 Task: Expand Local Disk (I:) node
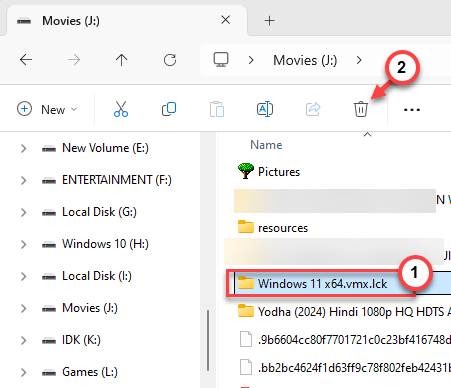click(x=23, y=276)
